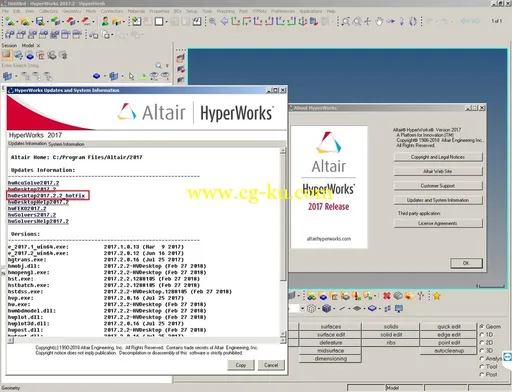Select the 3D radio button

pyautogui.click(x=482, y=351)
